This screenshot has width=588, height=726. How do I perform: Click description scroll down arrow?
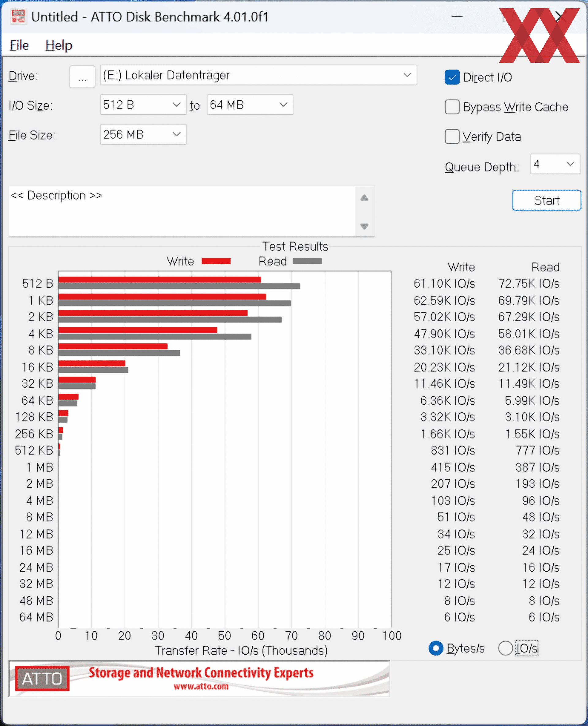[364, 226]
